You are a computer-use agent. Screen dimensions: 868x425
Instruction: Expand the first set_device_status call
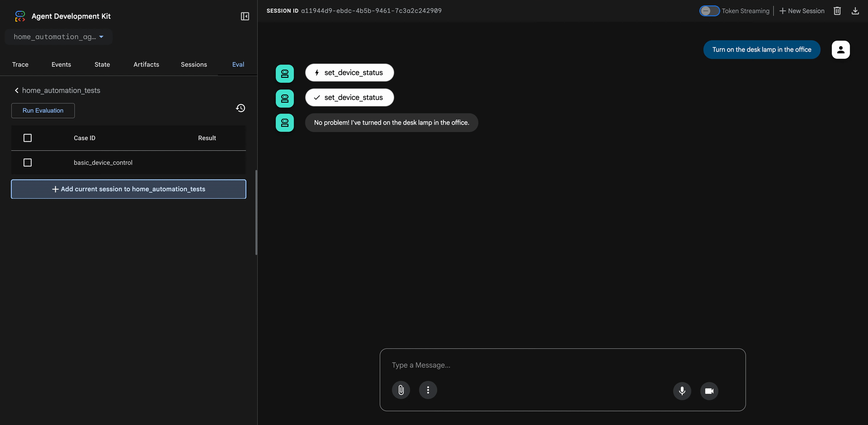[x=349, y=72]
